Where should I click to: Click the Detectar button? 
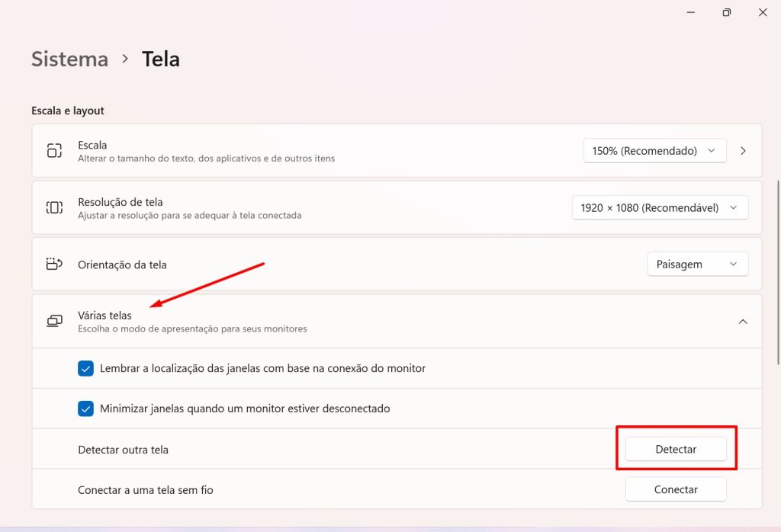click(676, 448)
